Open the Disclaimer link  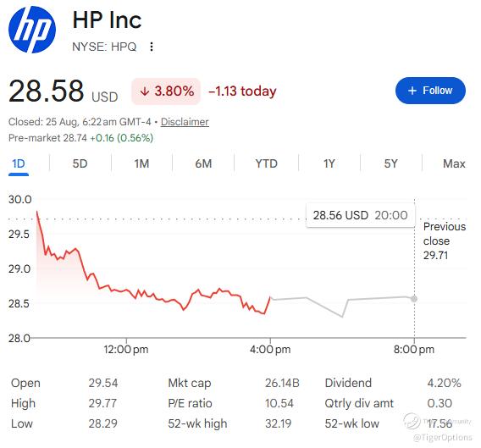pyautogui.click(x=185, y=122)
